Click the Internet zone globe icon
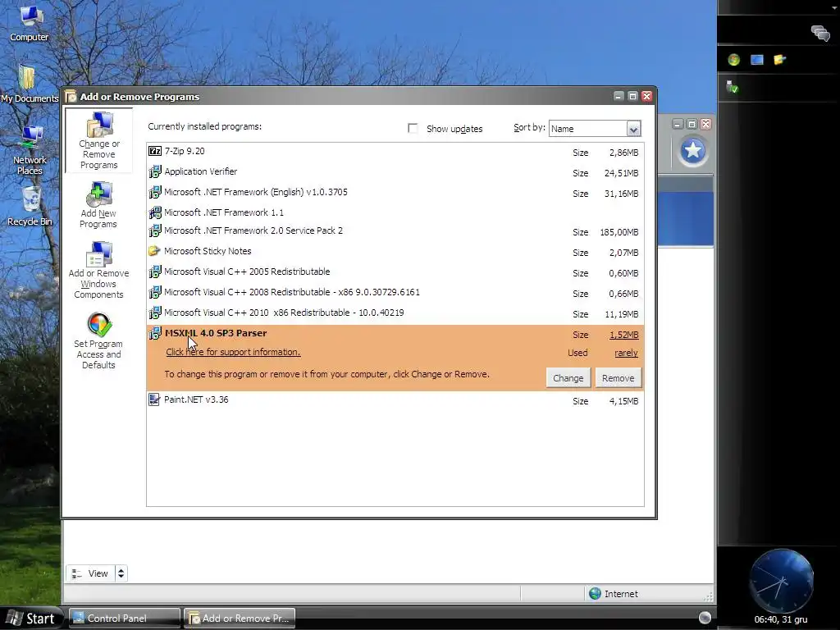 595,594
